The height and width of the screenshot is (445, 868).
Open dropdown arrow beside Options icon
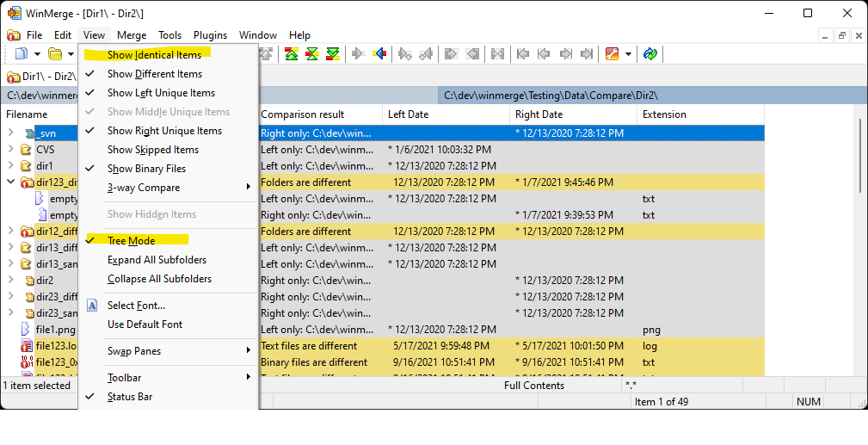pyautogui.click(x=628, y=53)
